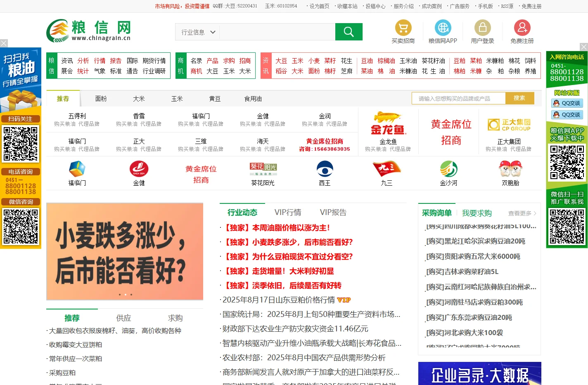The image size is (588, 385).
Task: Open 投稿中心 link in top bar
Action: 375,6
